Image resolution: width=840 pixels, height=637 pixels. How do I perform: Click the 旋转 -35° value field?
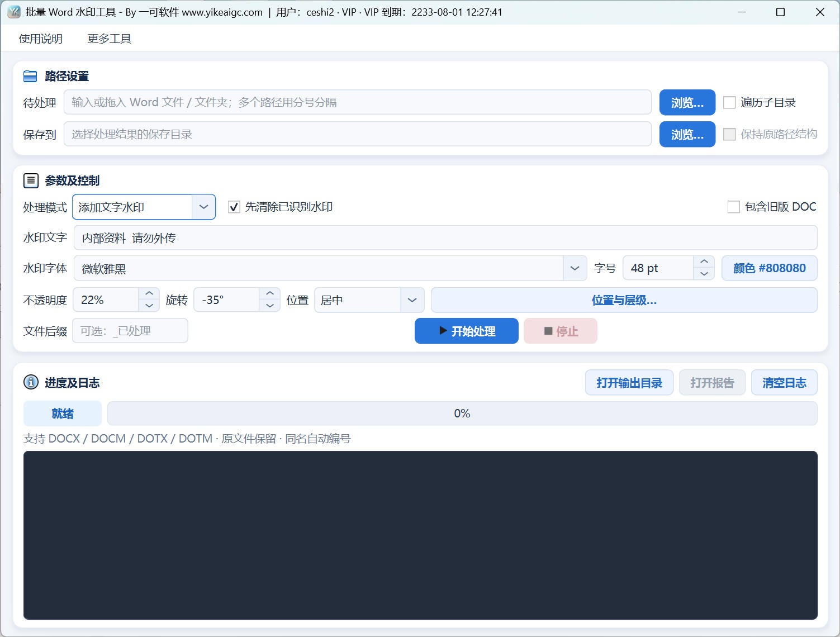point(226,300)
